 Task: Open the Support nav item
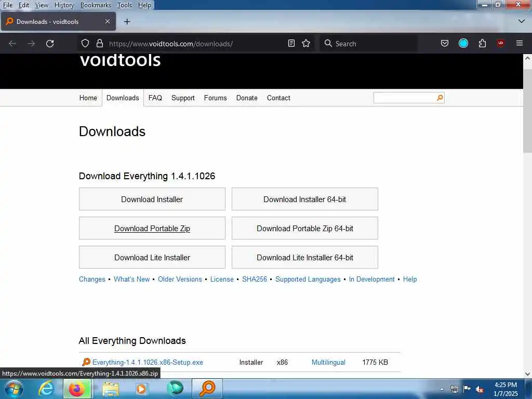(183, 98)
